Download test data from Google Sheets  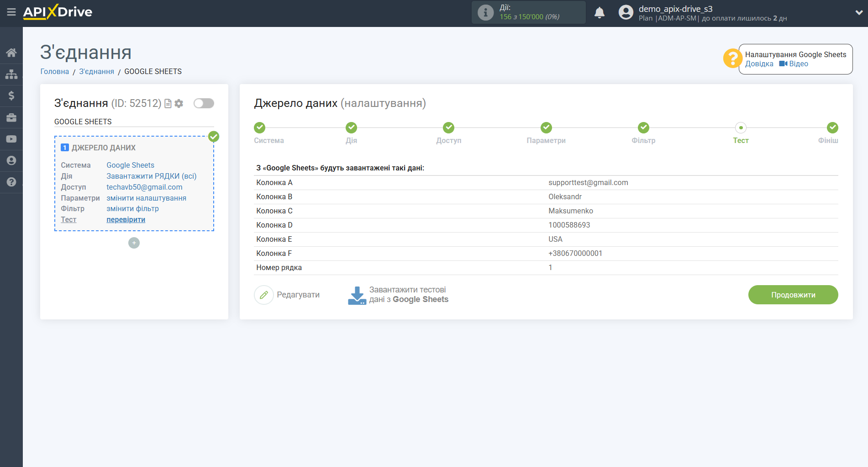click(x=398, y=295)
